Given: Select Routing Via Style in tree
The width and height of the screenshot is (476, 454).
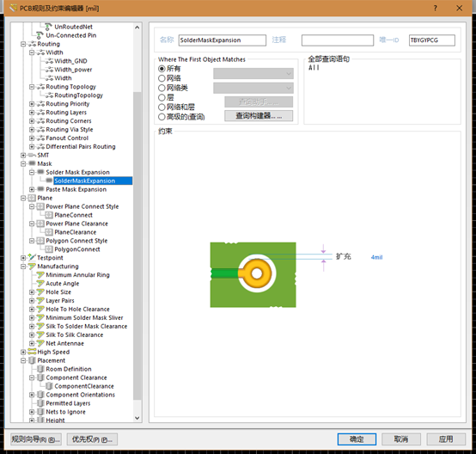Looking at the screenshot, I should (x=70, y=130).
